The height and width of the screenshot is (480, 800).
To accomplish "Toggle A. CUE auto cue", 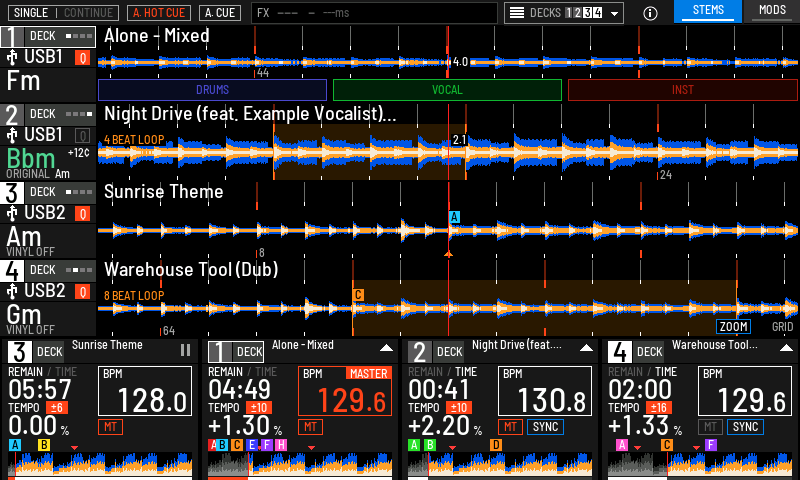I will click(220, 13).
